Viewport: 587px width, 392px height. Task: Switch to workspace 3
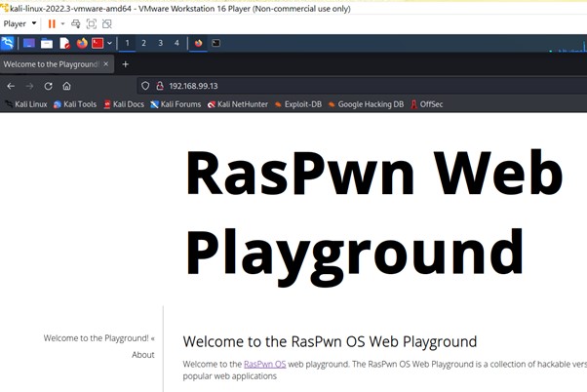point(160,43)
